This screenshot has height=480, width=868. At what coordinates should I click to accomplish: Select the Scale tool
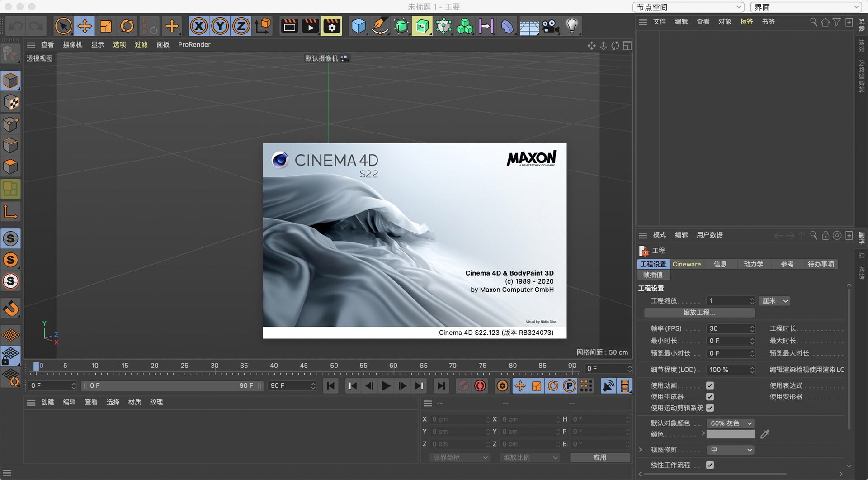tap(105, 26)
